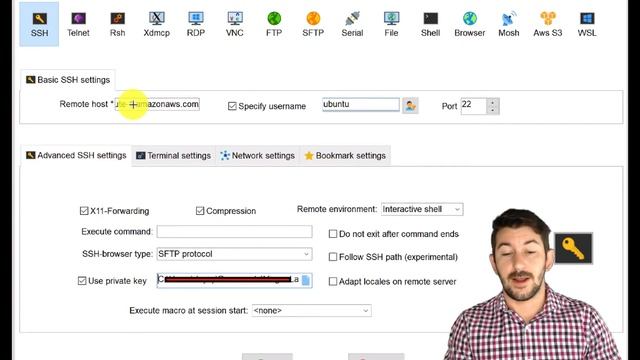Click the Port field showing 22

pos(474,106)
